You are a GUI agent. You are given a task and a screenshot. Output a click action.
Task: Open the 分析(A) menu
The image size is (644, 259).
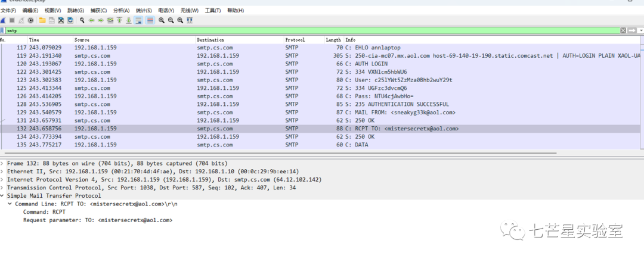coord(121,10)
